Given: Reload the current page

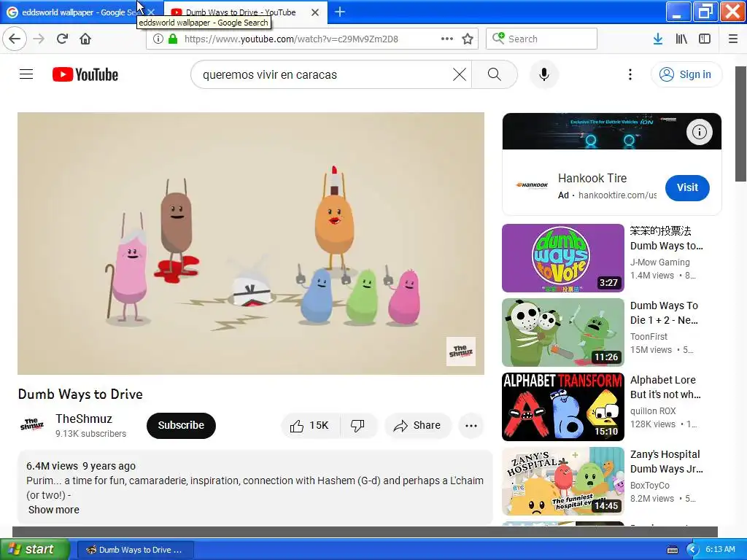Looking at the screenshot, I should (x=62, y=39).
